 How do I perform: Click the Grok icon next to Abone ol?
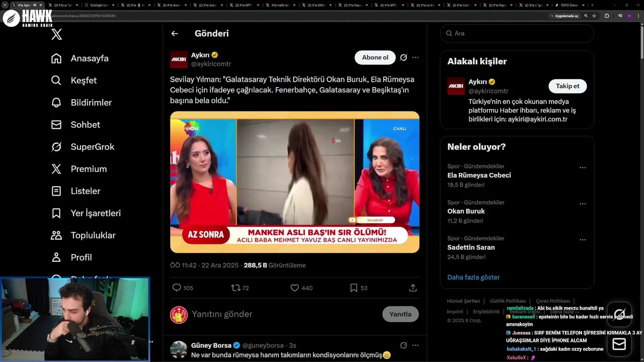click(404, 57)
